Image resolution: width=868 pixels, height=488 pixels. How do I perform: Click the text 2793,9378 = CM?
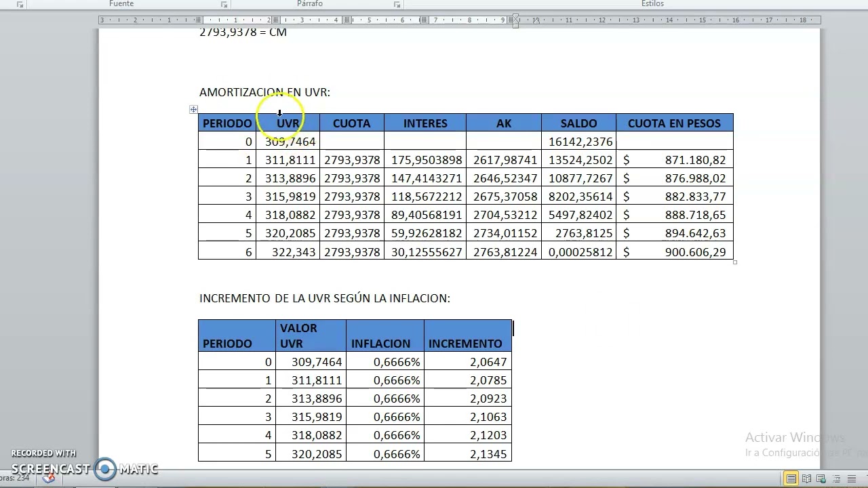(243, 33)
